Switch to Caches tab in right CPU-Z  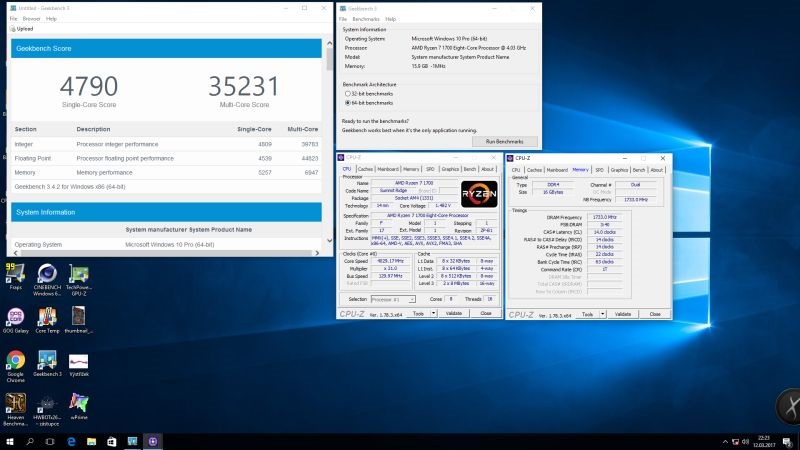(x=534, y=170)
